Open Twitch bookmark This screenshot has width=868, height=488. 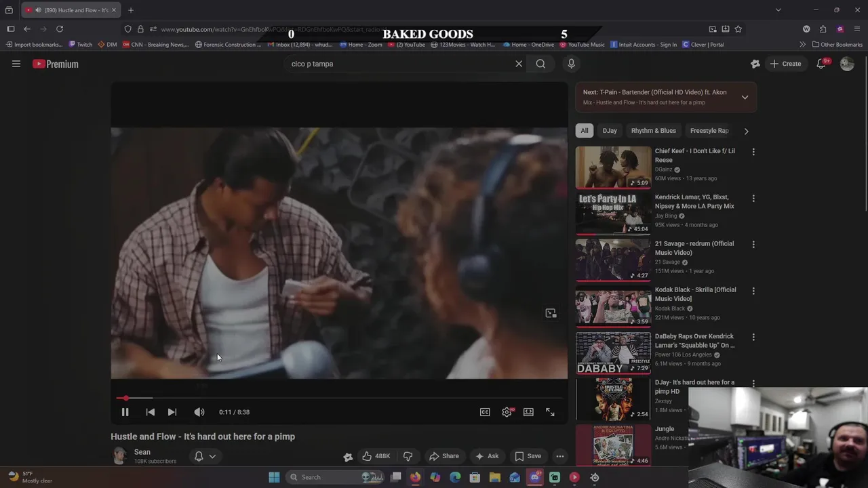[81, 45]
